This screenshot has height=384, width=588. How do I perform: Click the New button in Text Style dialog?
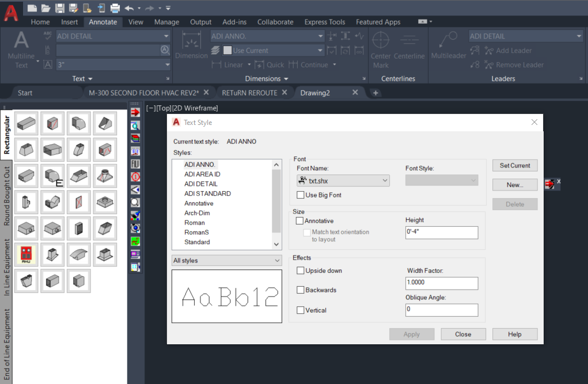click(x=514, y=184)
